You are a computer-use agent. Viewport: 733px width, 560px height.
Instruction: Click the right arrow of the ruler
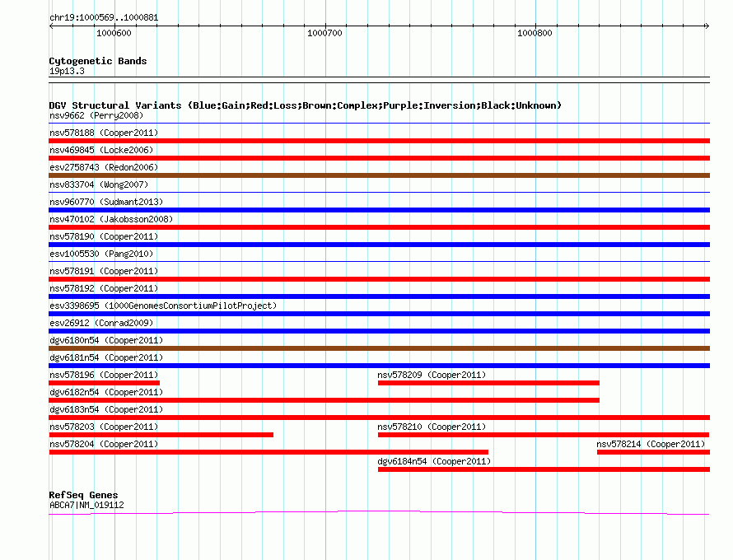(x=707, y=26)
